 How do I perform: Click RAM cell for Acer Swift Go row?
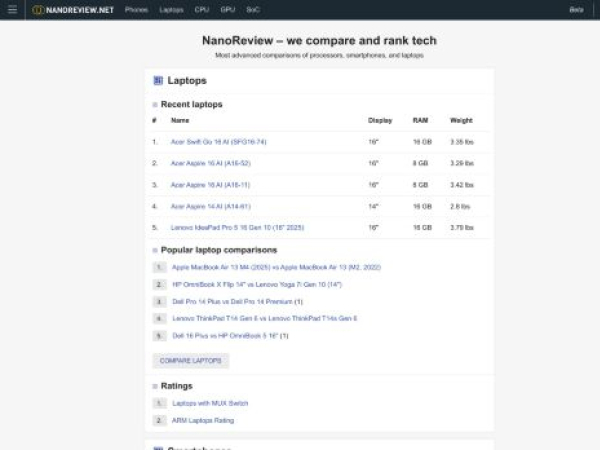(422, 142)
